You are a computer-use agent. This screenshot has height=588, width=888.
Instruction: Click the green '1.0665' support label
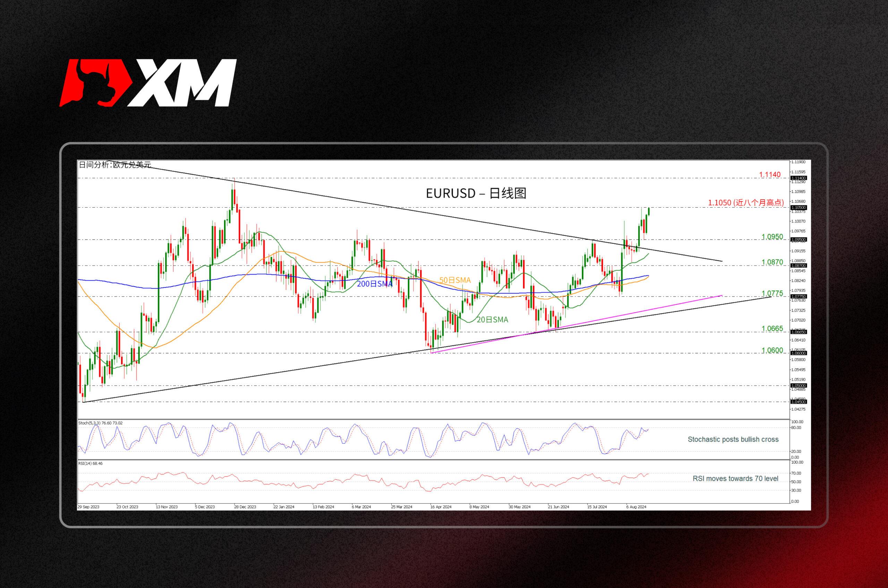click(x=772, y=329)
